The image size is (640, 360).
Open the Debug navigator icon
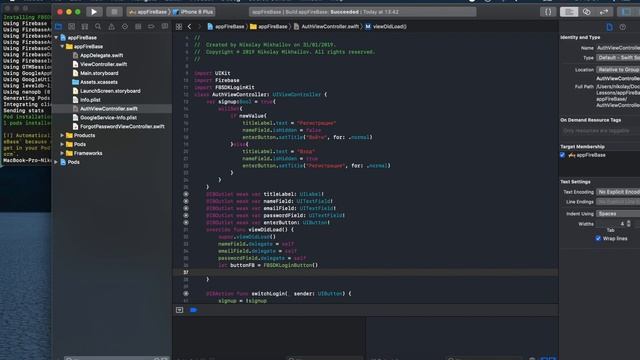click(x=138, y=27)
